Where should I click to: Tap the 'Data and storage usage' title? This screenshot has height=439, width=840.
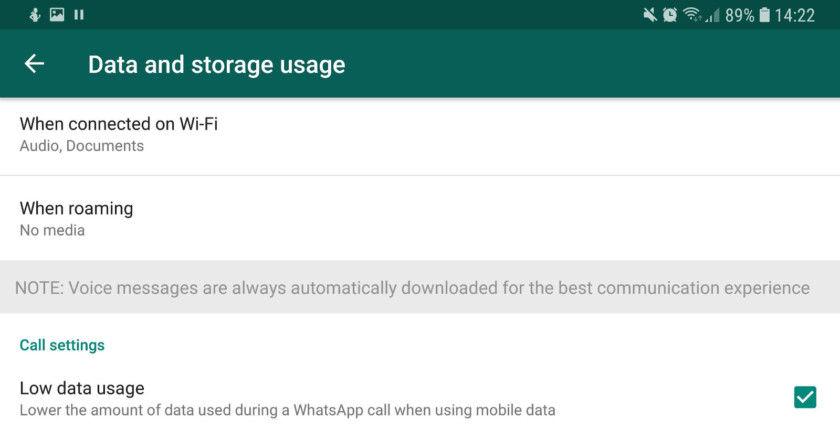click(x=216, y=65)
